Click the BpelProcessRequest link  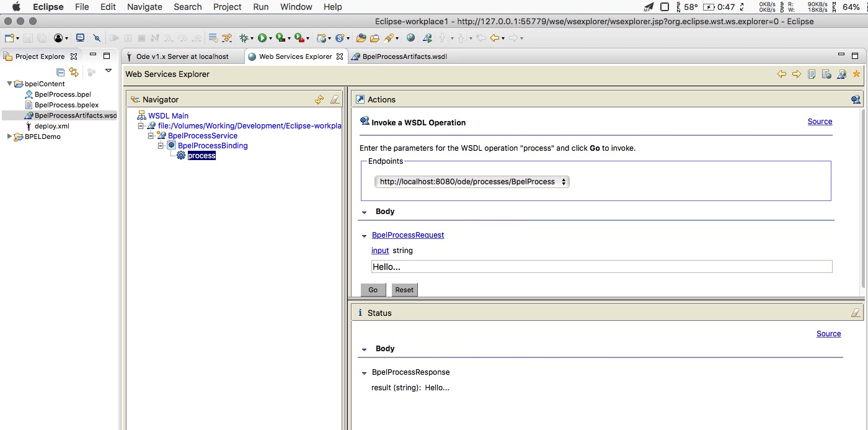click(408, 235)
